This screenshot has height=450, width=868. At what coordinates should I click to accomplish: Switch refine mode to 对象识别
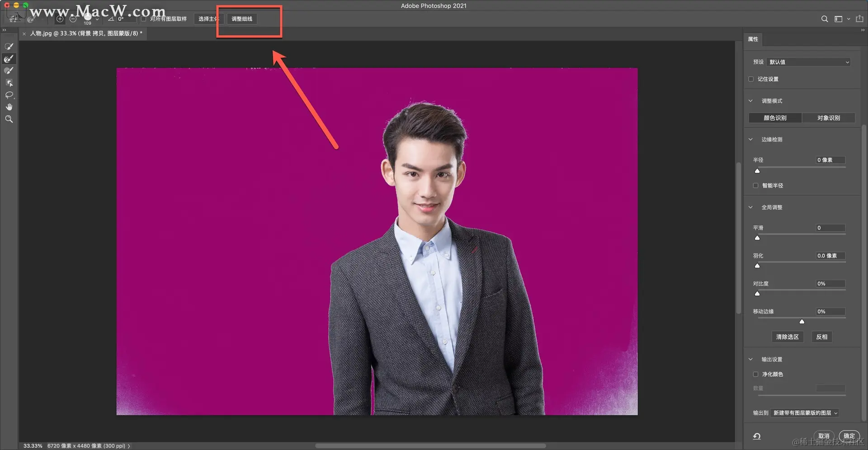pos(828,118)
